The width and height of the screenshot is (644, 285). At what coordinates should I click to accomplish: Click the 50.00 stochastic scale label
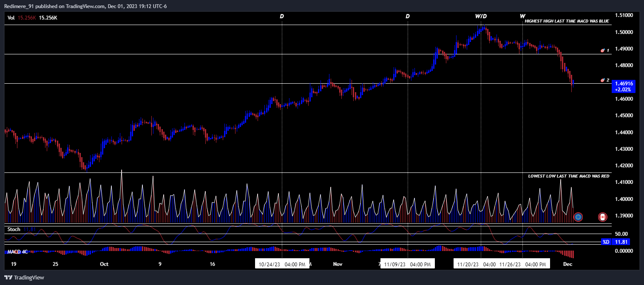pyautogui.click(x=622, y=234)
